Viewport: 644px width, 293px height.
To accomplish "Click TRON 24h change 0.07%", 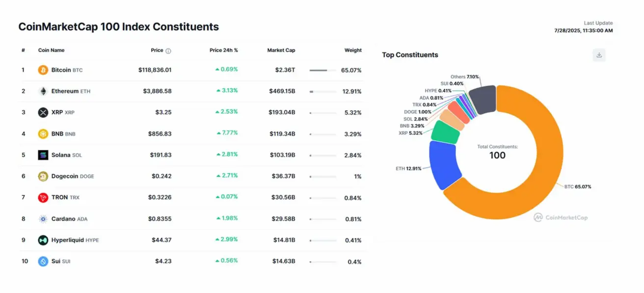I will tap(227, 196).
